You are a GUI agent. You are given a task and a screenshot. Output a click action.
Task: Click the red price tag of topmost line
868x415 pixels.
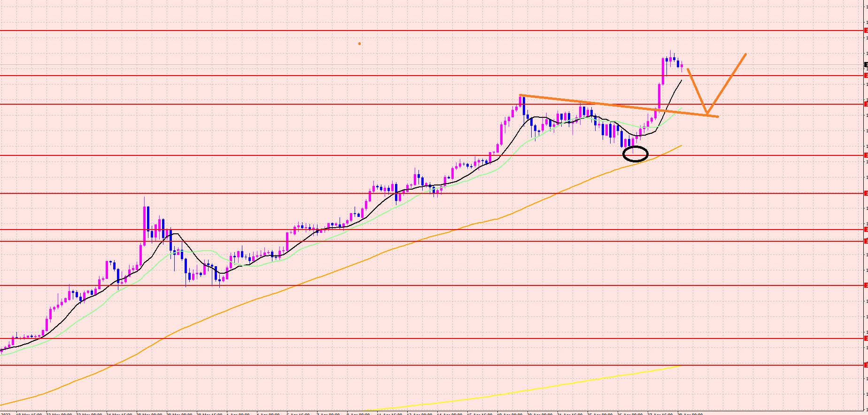tap(866, 31)
